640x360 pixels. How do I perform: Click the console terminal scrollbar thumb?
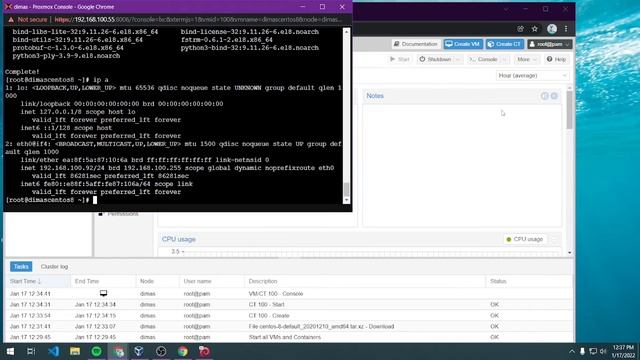click(x=347, y=189)
